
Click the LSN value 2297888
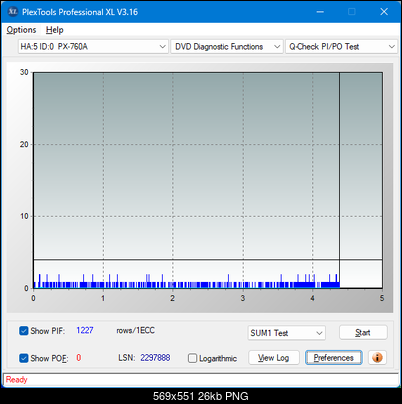tap(155, 358)
